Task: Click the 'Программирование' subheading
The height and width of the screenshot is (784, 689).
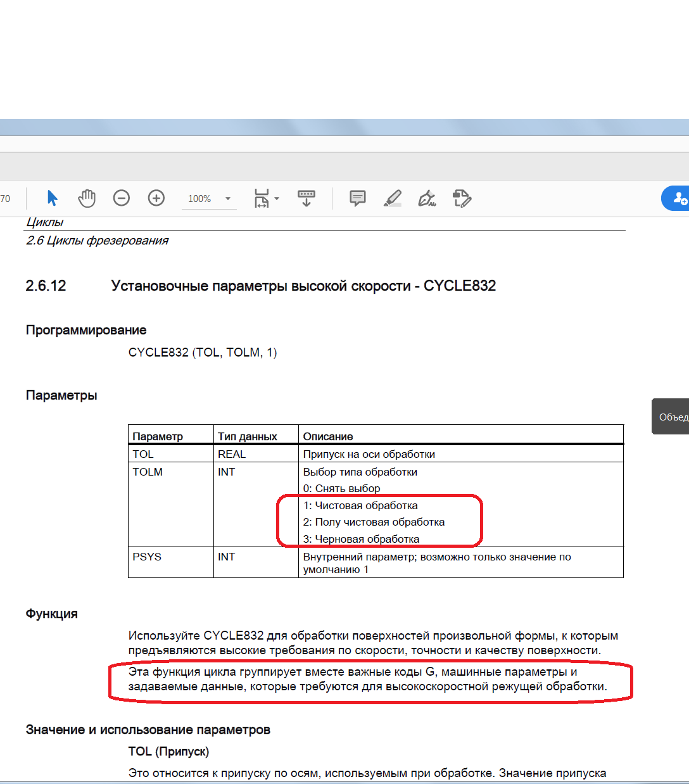Action: (86, 330)
